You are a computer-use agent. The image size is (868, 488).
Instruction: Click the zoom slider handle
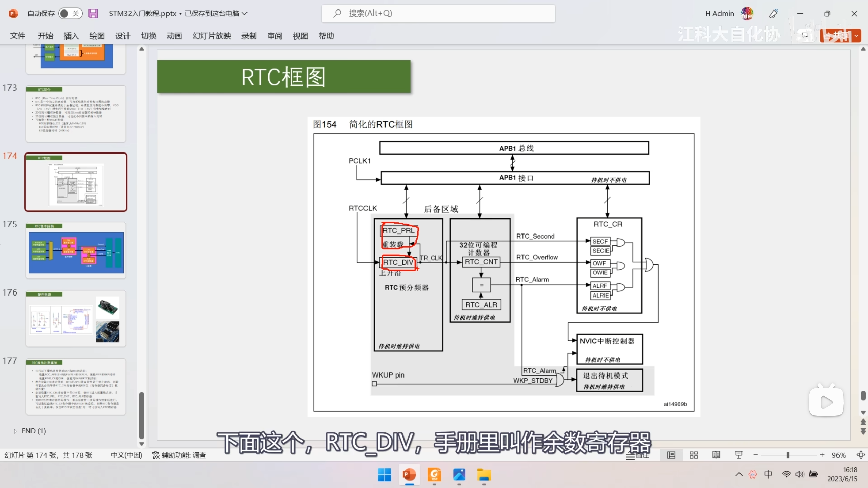point(788,455)
